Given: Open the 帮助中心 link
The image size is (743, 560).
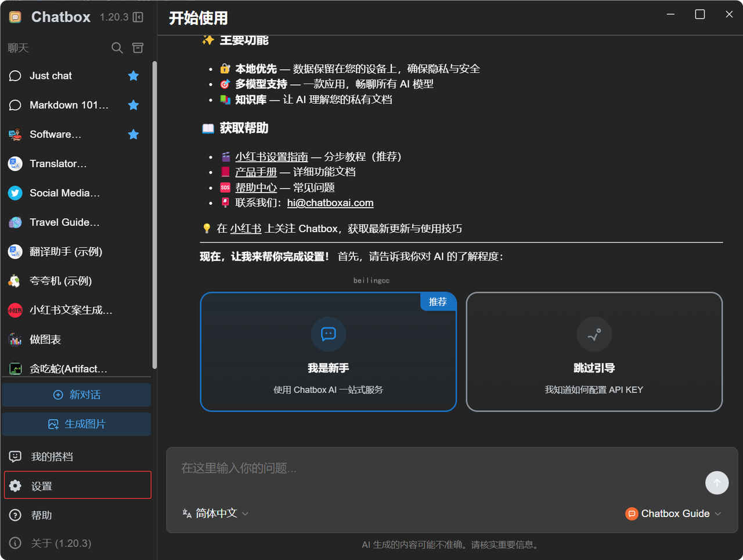Looking at the screenshot, I should [x=256, y=187].
